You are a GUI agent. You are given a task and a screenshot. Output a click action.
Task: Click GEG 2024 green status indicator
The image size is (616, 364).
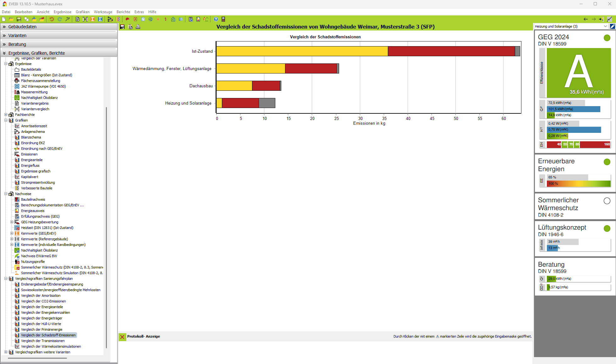(x=607, y=38)
